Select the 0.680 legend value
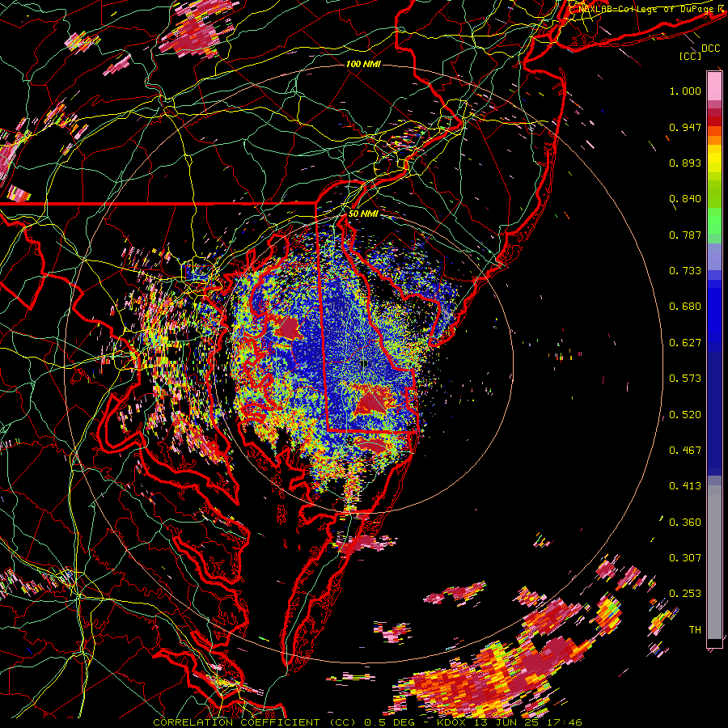Image resolution: width=728 pixels, height=728 pixels. (685, 307)
